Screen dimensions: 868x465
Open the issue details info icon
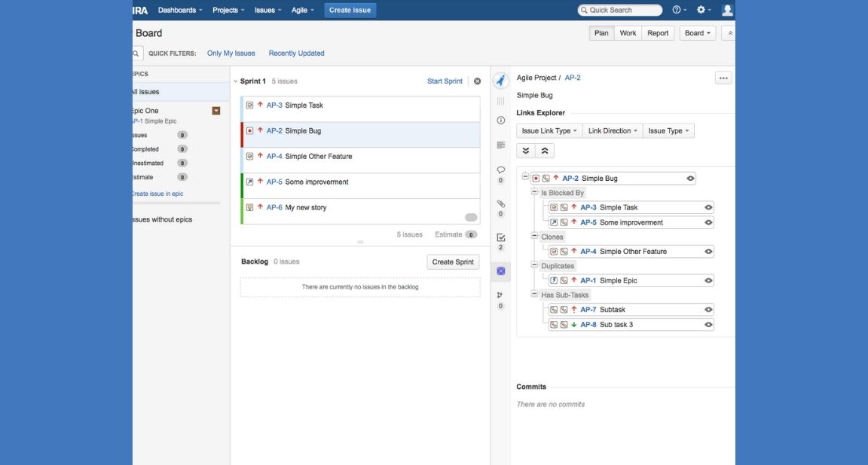[x=501, y=121]
